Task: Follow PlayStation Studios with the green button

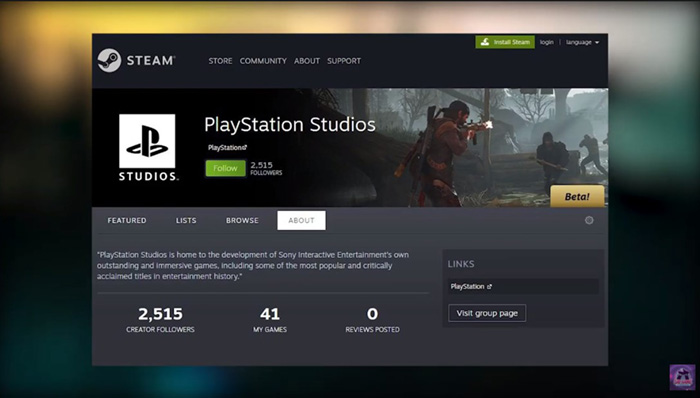Action: click(x=225, y=168)
